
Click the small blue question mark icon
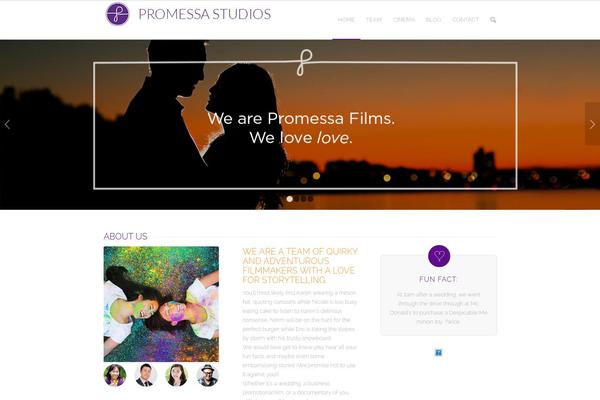(x=439, y=353)
